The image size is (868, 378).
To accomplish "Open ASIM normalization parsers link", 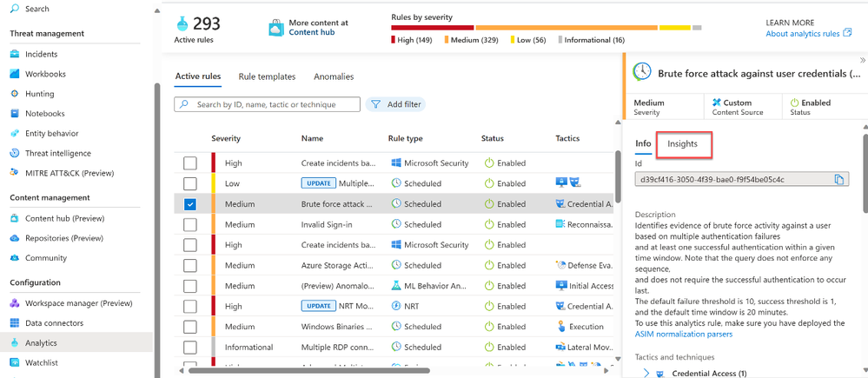I will tap(684, 335).
